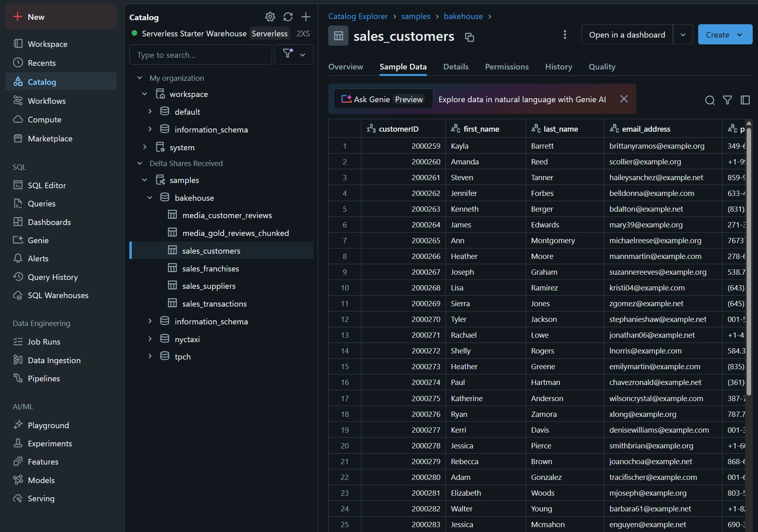Screen dimensions: 758x532
Task: Open the dashboard options dropdown arrow
Action: (x=683, y=35)
